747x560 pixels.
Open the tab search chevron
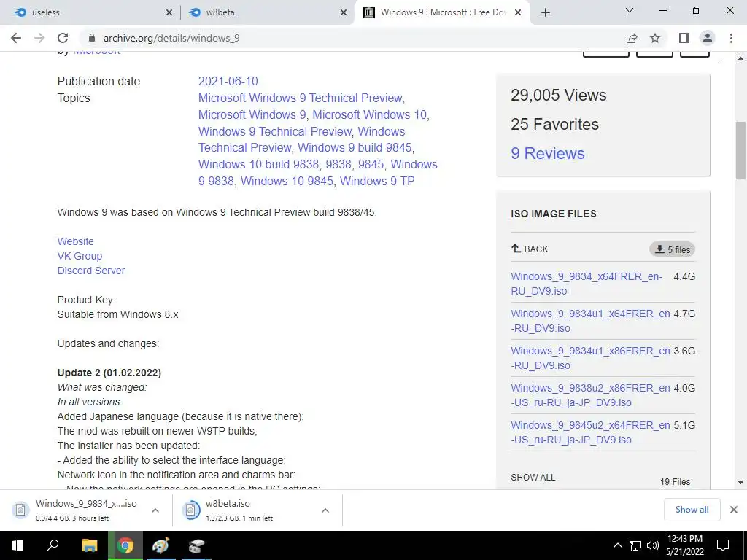(x=630, y=10)
